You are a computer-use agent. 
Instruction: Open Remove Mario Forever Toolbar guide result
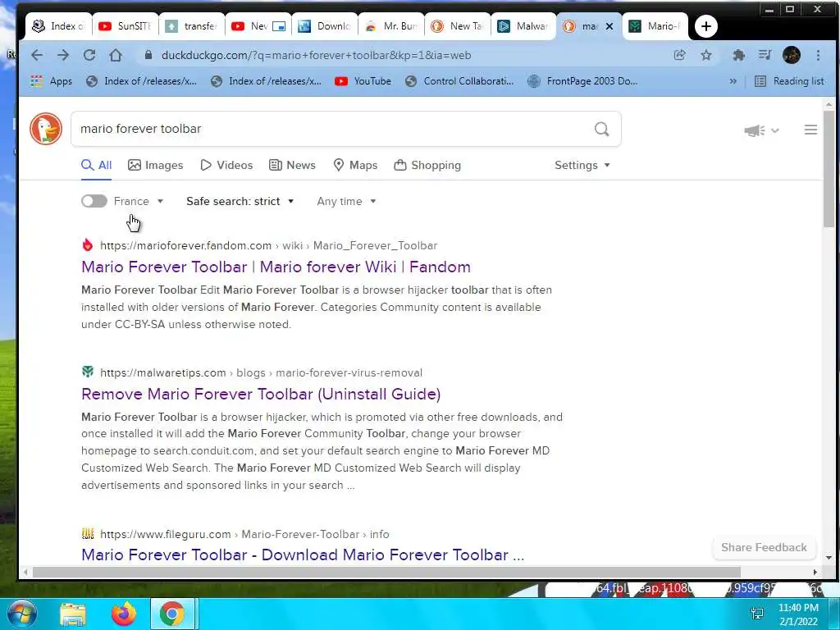tap(261, 395)
